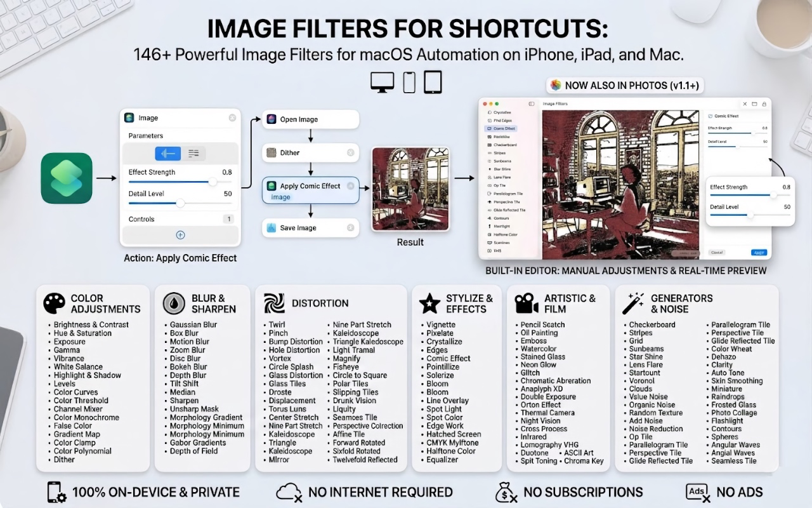Viewport: 812px width, 508px height.
Task: Select Lens Flare in the editor sidebar
Action: pos(502,177)
